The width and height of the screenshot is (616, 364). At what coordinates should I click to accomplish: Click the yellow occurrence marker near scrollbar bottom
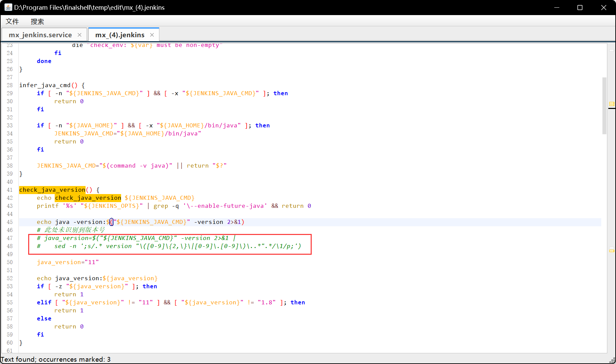pos(612,250)
